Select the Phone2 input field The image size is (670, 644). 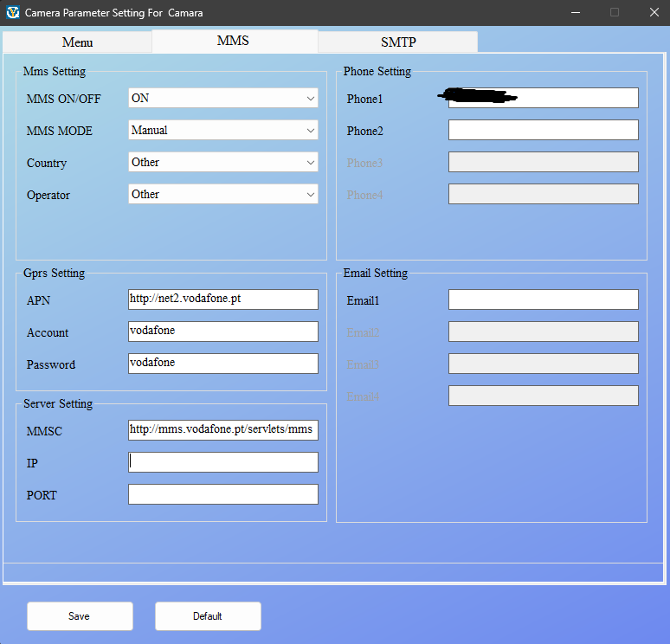point(543,130)
